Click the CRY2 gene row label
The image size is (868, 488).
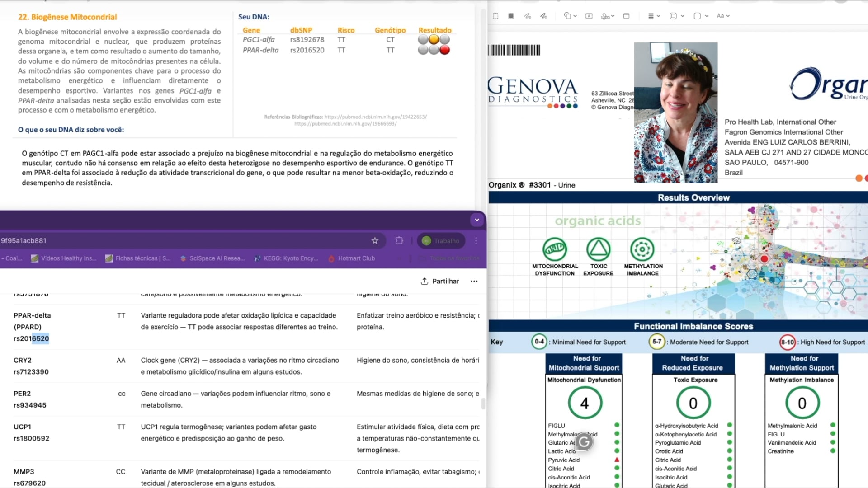(x=23, y=361)
